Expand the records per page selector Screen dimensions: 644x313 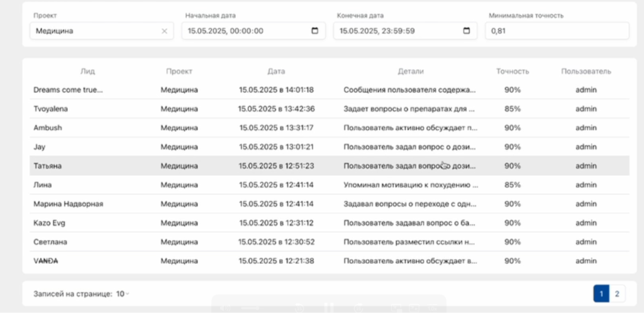pos(123,294)
